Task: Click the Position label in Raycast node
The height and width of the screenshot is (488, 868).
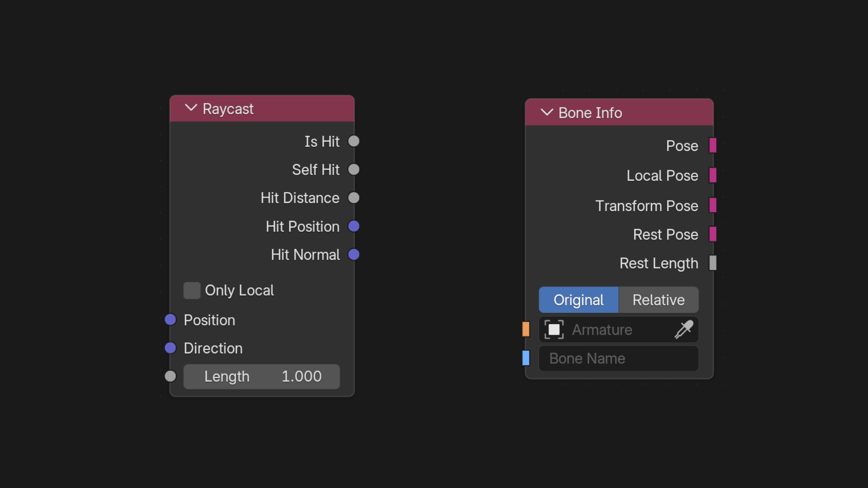Action: click(209, 320)
